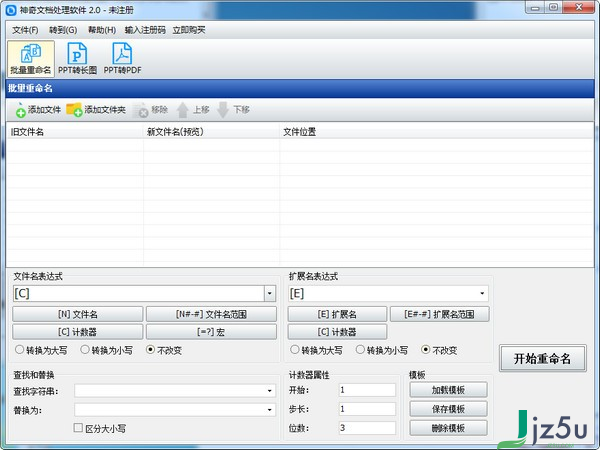Screen dimensions: 600x450
Task: Select filename 转换为小写 radio button
Action: click(85, 350)
